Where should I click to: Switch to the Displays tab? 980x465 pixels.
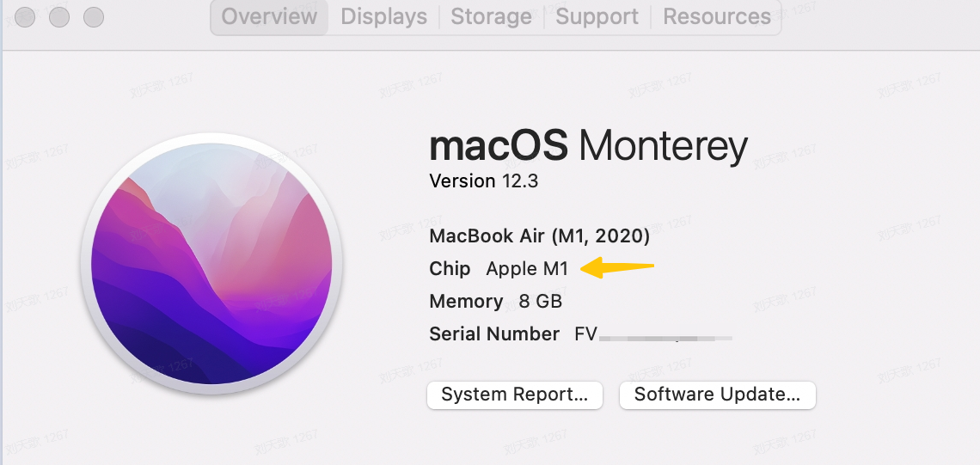pos(383,17)
